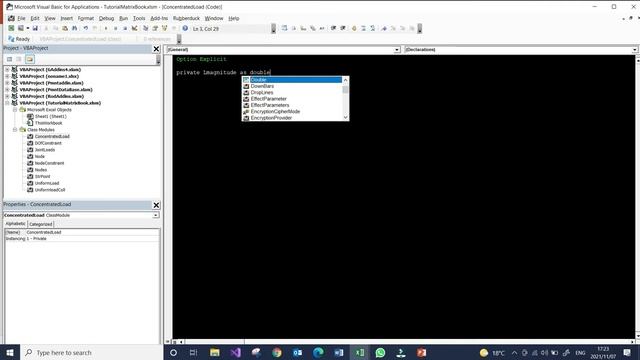Screen dimensions: 640x360
Task: Open the (General) object dropdown
Action: [397, 49]
